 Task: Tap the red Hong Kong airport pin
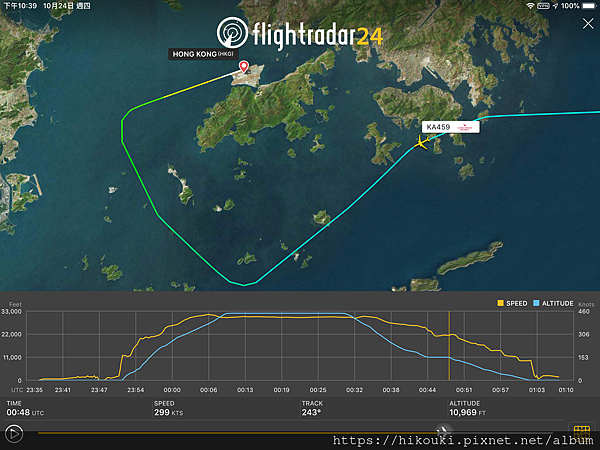click(x=244, y=67)
